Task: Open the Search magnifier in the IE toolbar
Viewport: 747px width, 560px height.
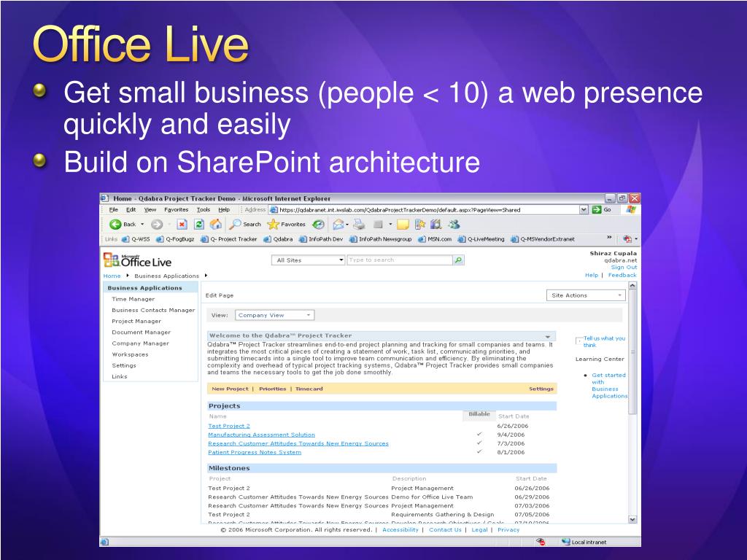Action: coord(236,225)
